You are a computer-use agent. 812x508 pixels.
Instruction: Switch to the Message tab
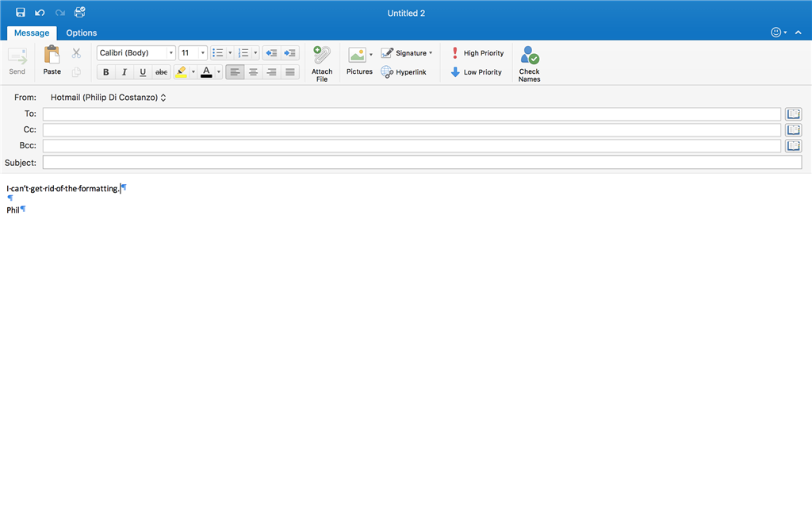32,33
